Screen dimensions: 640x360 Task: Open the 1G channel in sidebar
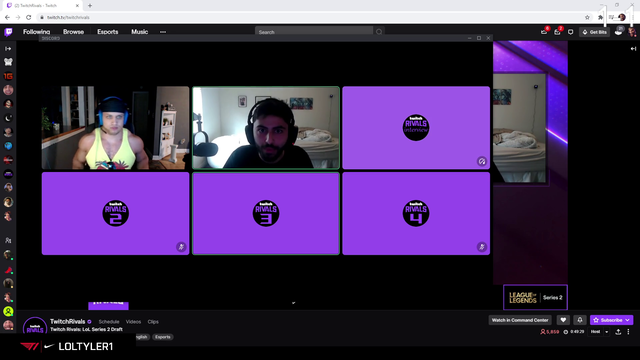[x=8, y=76]
